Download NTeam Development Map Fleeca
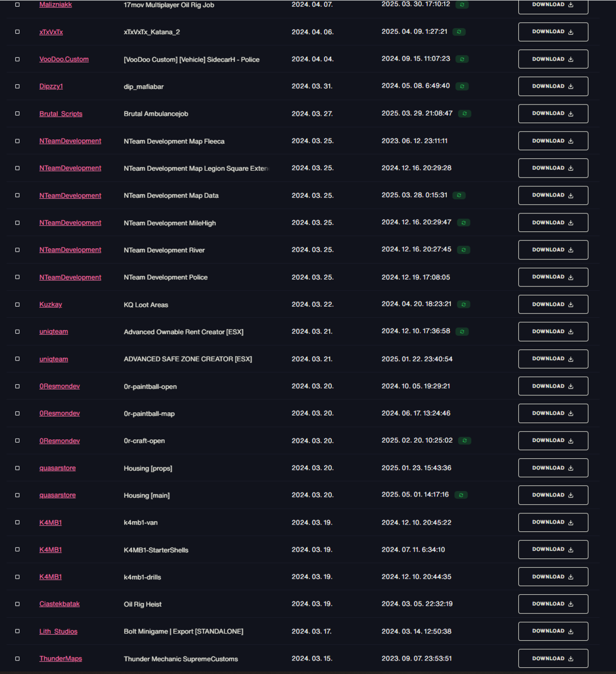 [x=553, y=141]
